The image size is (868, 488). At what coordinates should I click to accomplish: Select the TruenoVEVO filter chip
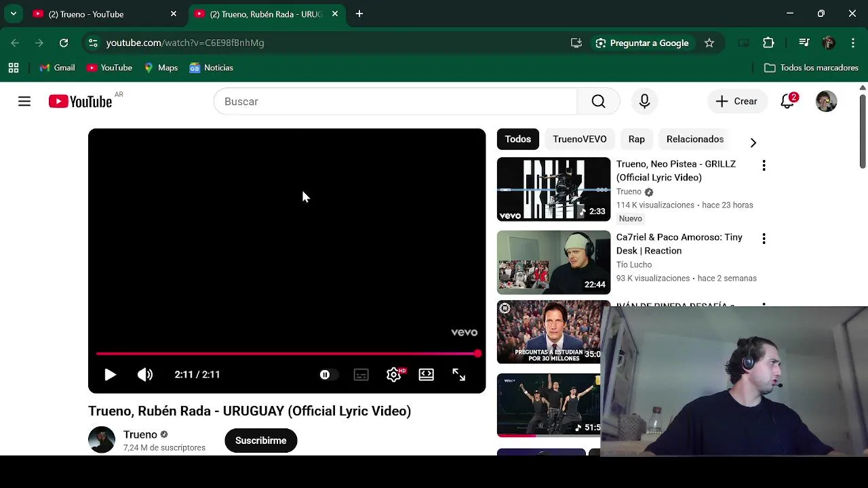pos(580,139)
